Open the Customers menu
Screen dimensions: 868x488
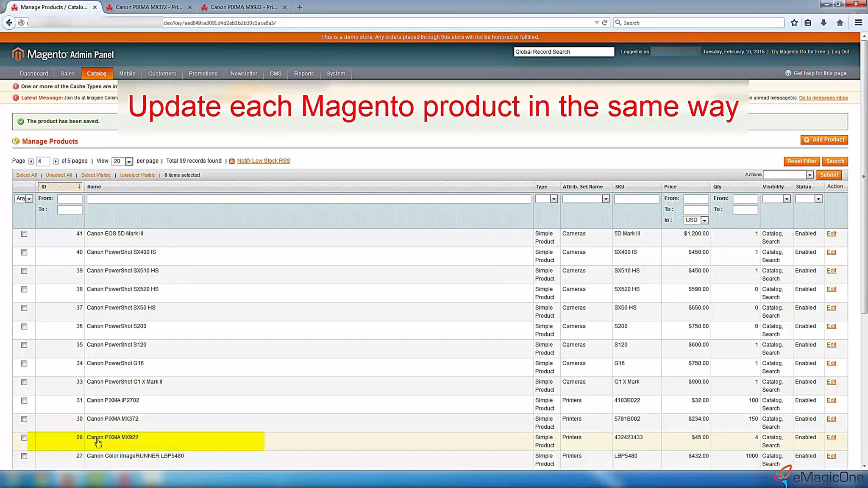coord(162,74)
